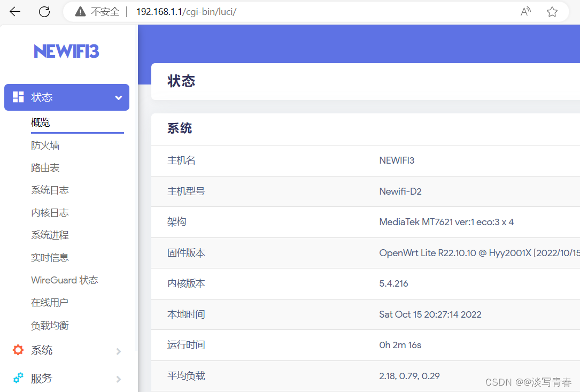This screenshot has height=392, width=580.
Task: Open the 服务 sidebar menu label
Action: point(42,378)
